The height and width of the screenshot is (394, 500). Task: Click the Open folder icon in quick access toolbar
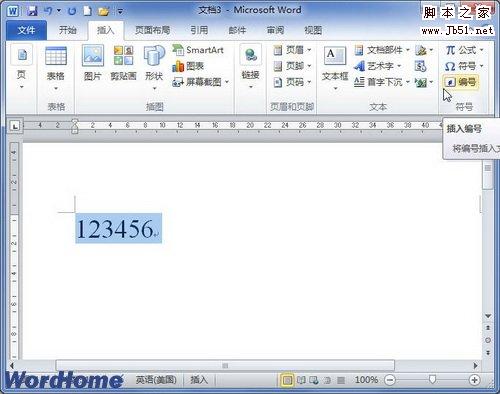(x=104, y=12)
